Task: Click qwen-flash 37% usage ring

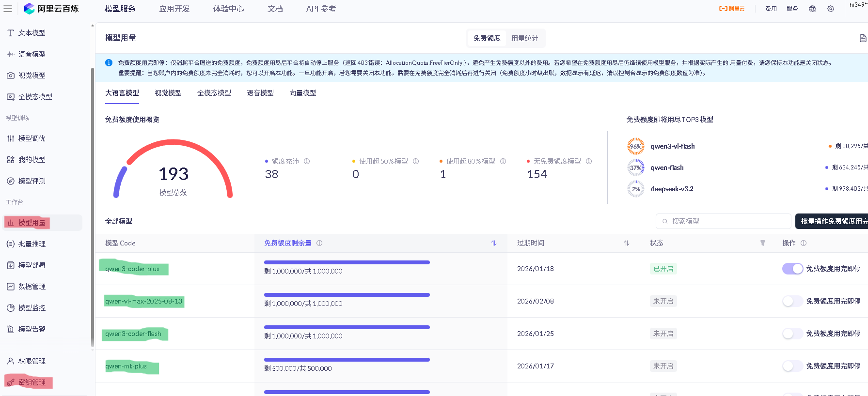Action: point(636,168)
